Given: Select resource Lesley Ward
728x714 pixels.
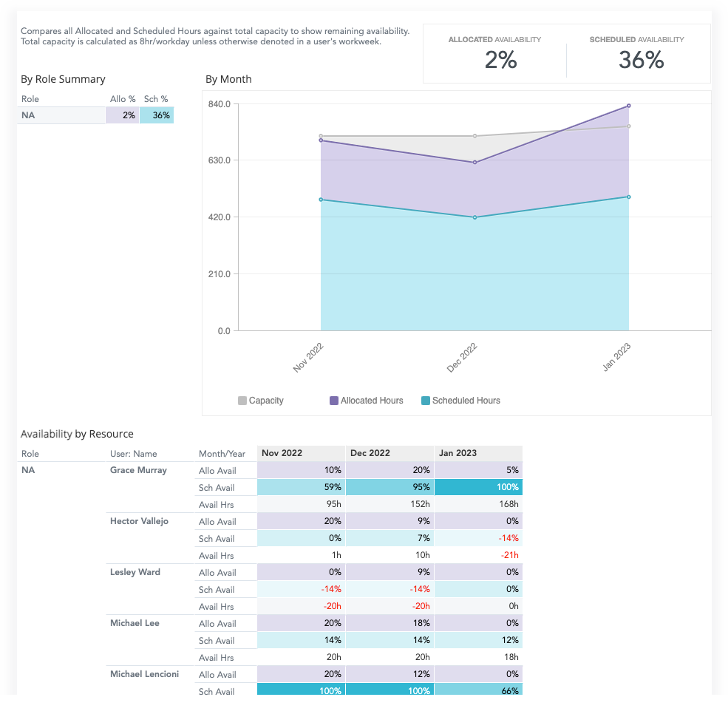Looking at the screenshot, I should point(135,572).
